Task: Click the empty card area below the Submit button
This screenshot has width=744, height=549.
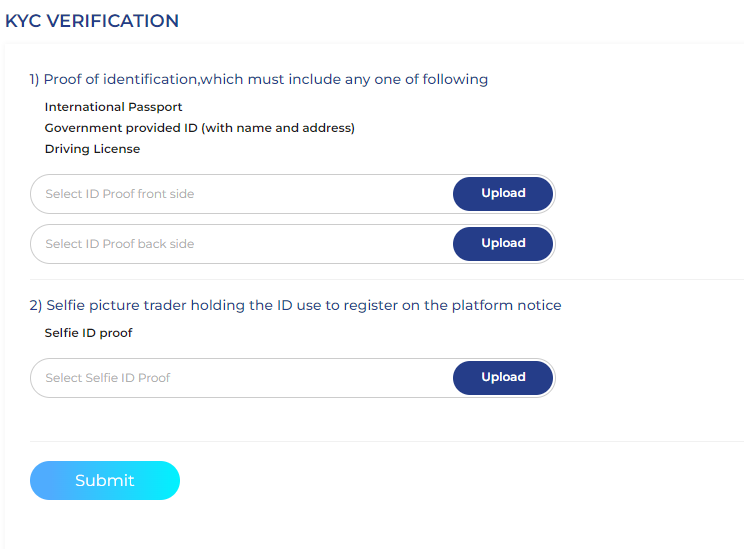Action: coord(375,525)
